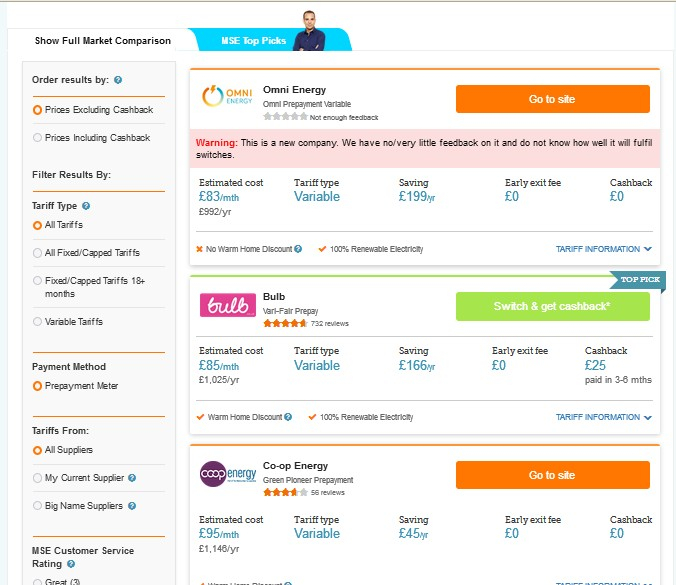Click Switch & get cashback for Bulb
The width and height of the screenshot is (676, 585).
coord(553,307)
